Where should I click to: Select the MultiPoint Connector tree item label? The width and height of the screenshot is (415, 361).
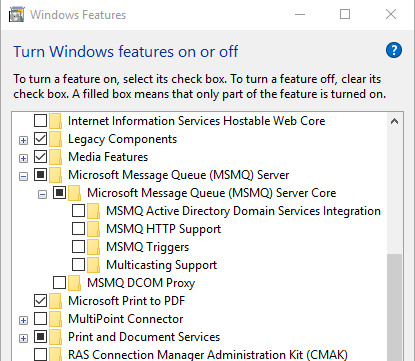(x=126, y=319)
